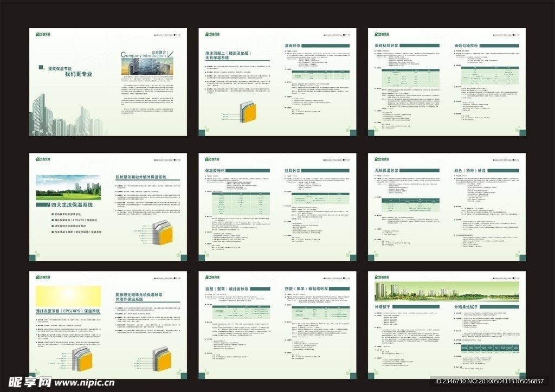Viewport: 555px width, 392px height.
Task: Click the 薄抹灰聚苯板（EPS/XPS）保温系统 list item
Action: 74,220
